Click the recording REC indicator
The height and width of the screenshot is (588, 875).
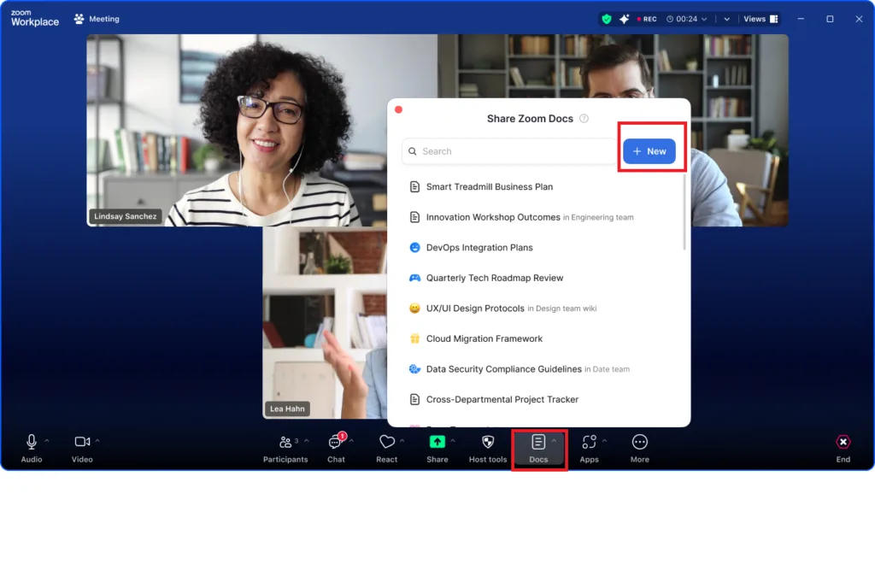[646, 18]
